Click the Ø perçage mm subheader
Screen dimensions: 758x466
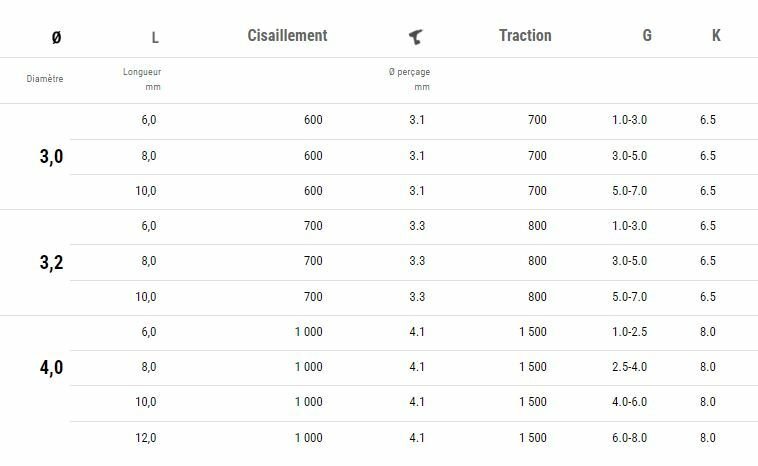click(409, 79)
